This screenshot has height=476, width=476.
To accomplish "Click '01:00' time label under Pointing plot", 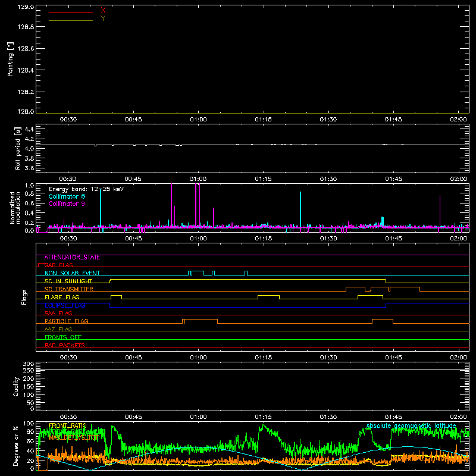I will 198,120.
